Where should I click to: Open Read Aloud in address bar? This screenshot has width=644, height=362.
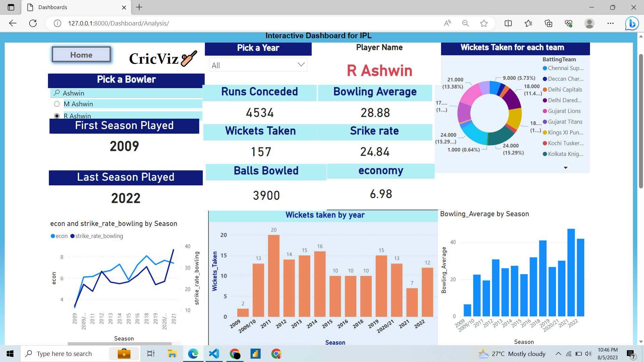[447, 23]
